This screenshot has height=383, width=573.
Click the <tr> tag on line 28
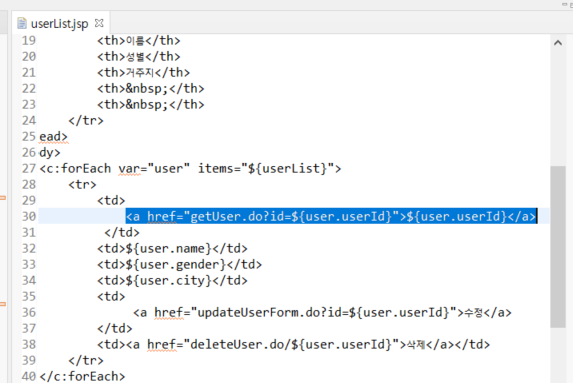coord(82,185)
